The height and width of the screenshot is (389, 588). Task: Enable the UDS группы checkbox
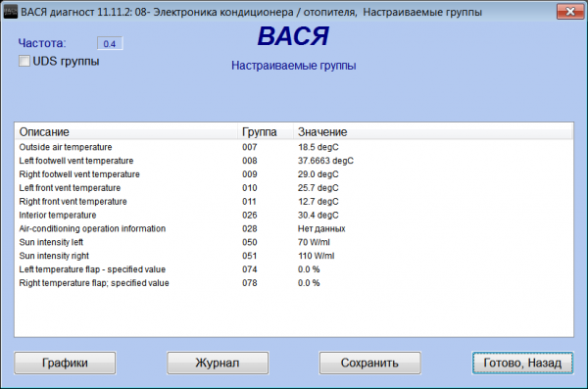24,61
